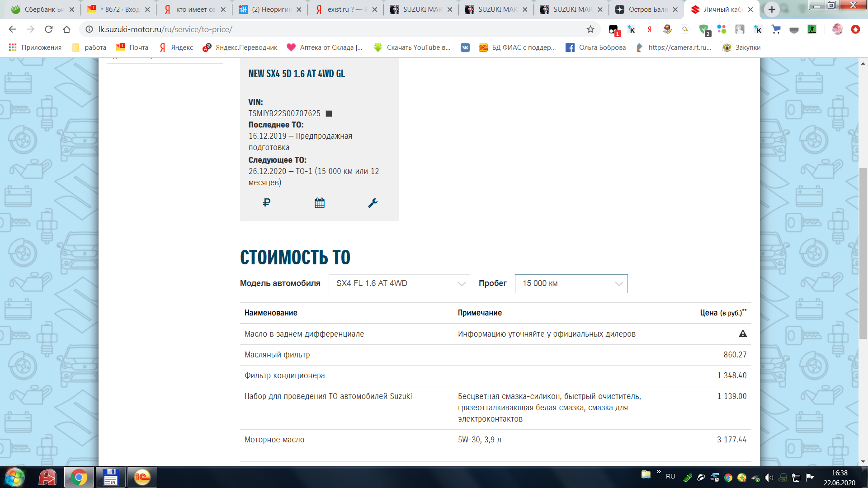Open the calendar icon on the car card
Viewport: 868px width, 488px height.
click(320, 203)
